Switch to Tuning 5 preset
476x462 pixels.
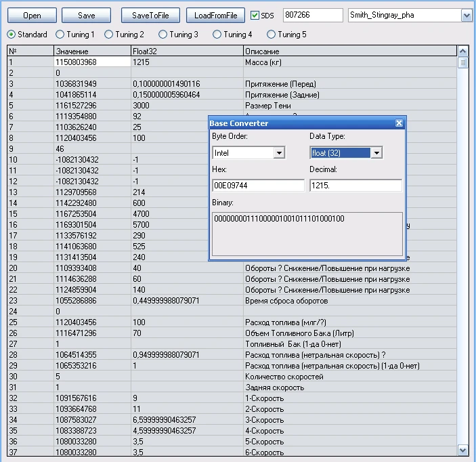[x=272, y=35]
